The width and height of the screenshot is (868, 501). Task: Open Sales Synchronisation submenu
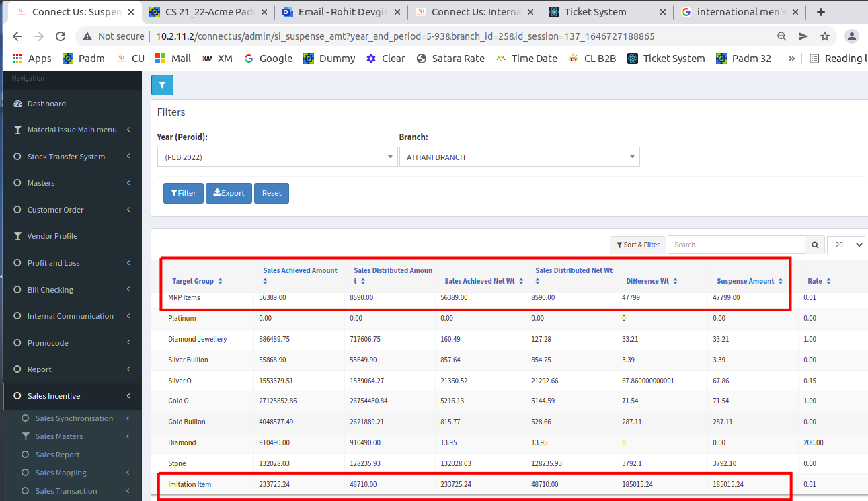tap(74, 418)
